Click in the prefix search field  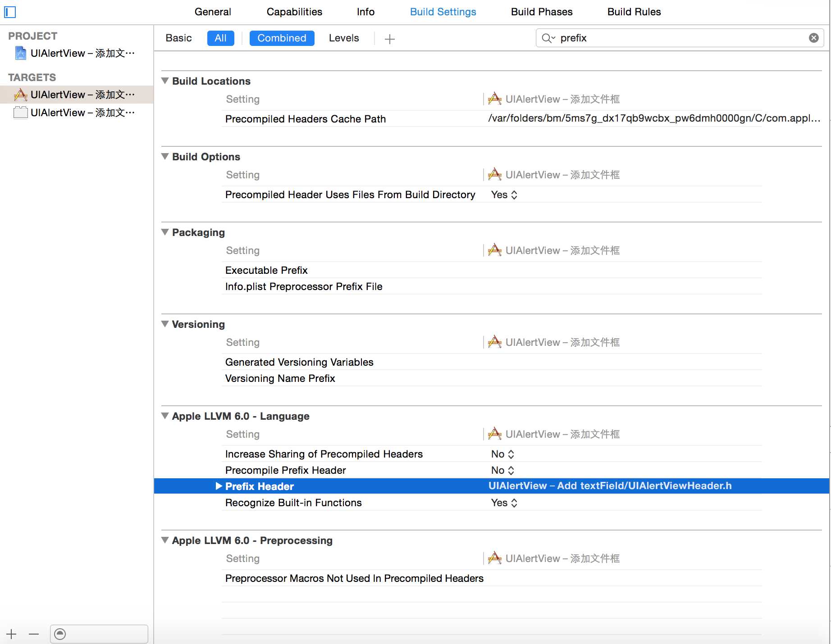point(680,38)
